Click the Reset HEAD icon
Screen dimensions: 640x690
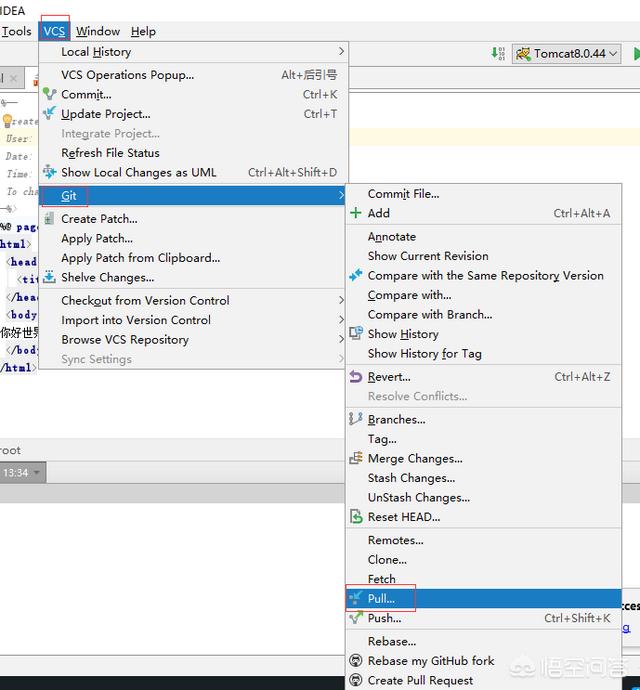356,517
